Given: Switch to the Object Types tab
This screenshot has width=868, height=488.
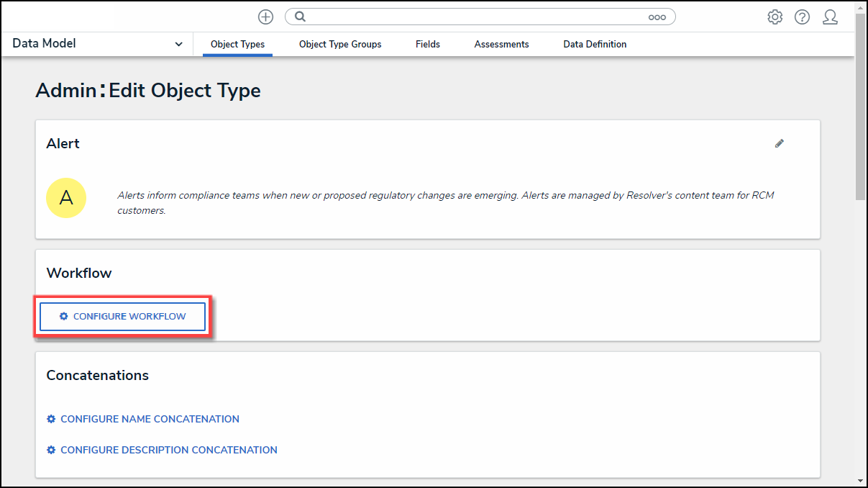Looking at the screenshot, I should coord(237,44).
